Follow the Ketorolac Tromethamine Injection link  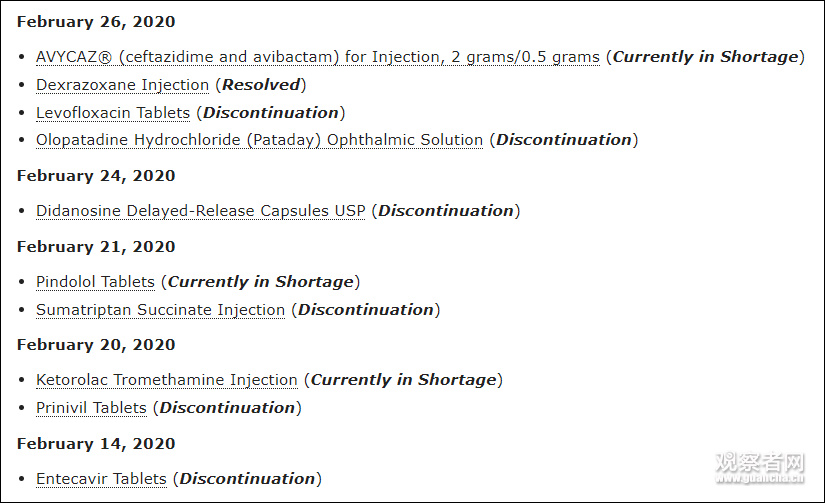point(167,380)
